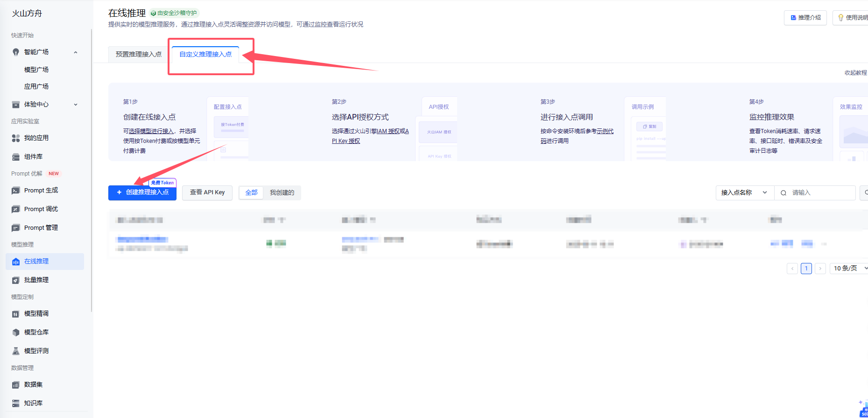The image size is (868, 418).
Task: Collapse the tutorial via 收起教程
Action: tap(855, 72)
